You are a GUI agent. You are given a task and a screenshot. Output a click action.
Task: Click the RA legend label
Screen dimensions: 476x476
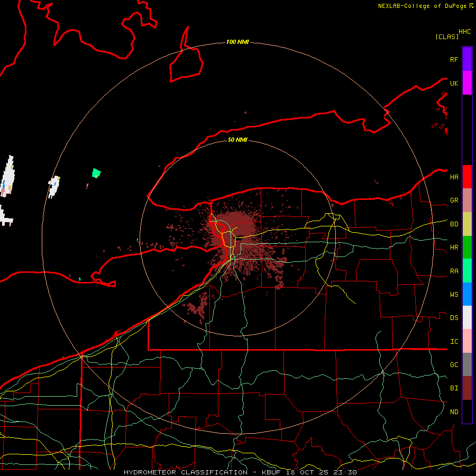pyautogui.click(x=454, y=271)
